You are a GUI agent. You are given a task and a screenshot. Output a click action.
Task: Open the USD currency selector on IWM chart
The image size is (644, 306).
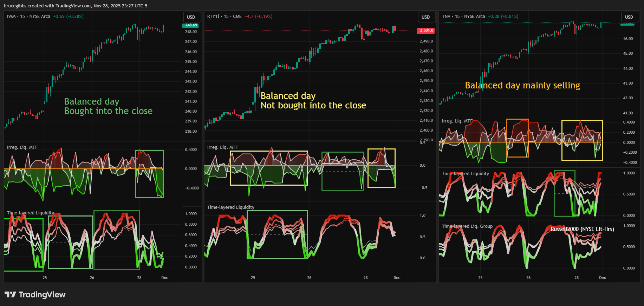191,17
